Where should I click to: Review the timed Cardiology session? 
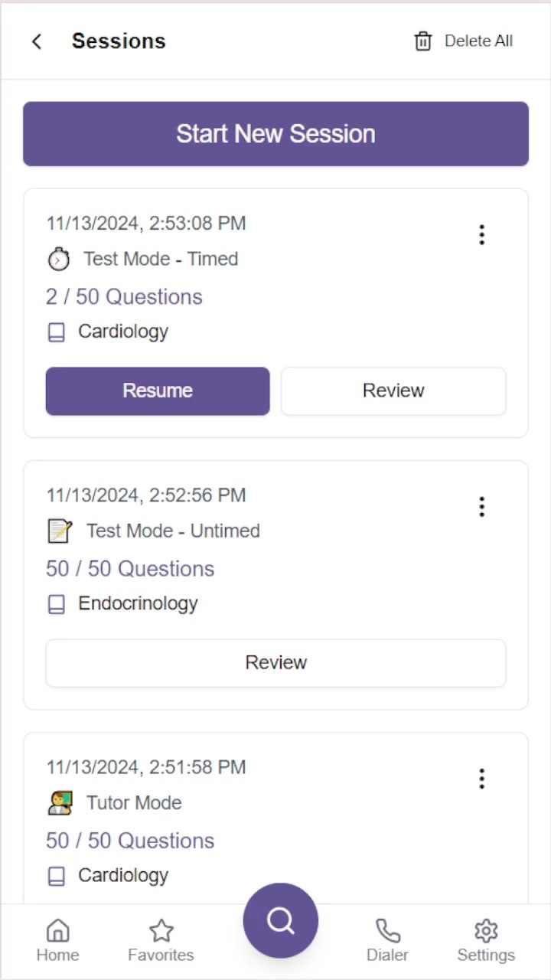point(393,391)
